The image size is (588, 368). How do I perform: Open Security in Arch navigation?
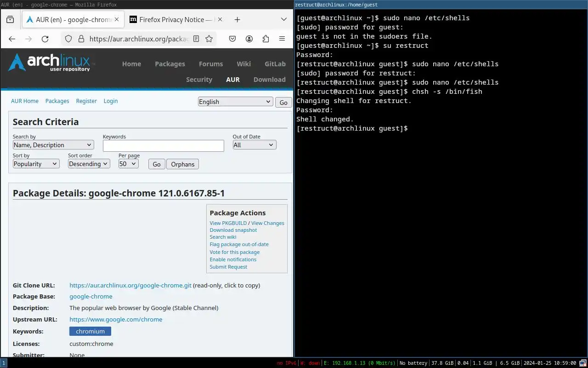point(199,80)
